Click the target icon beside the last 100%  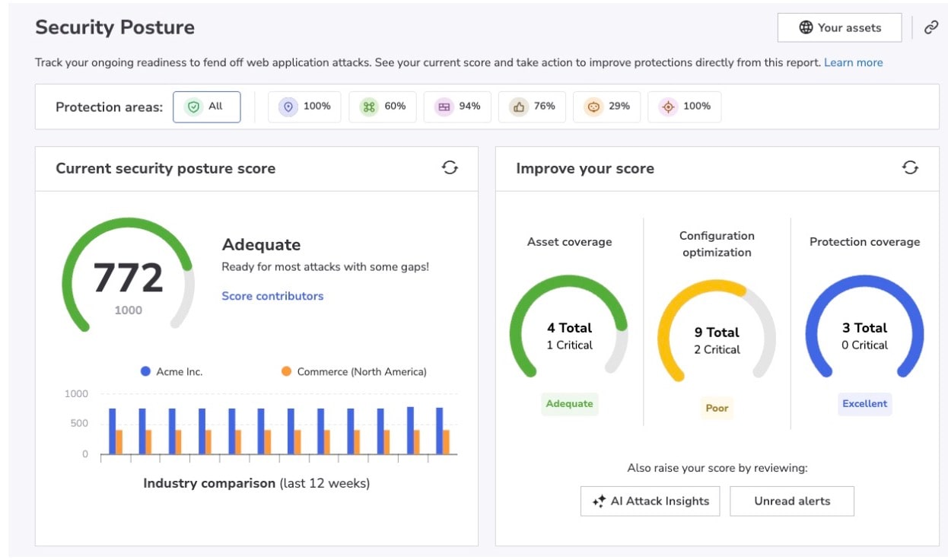coord(668,107)
